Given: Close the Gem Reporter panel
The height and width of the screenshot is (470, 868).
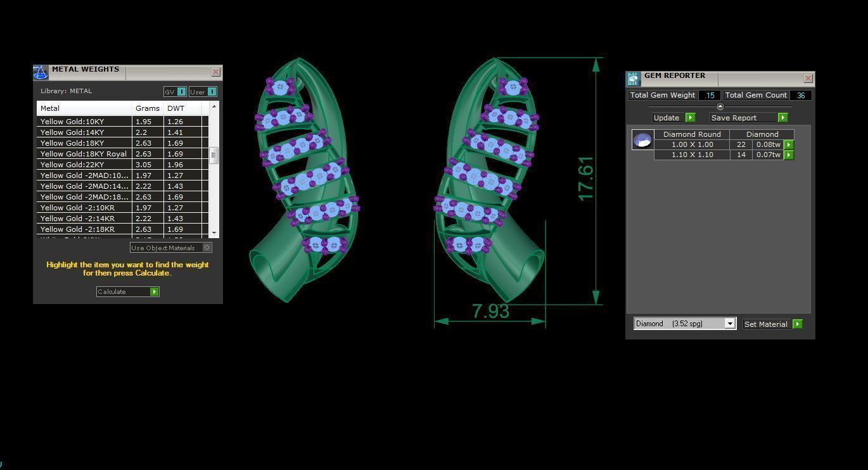Looking at the screenshot, I should click(x=808, y=79).
